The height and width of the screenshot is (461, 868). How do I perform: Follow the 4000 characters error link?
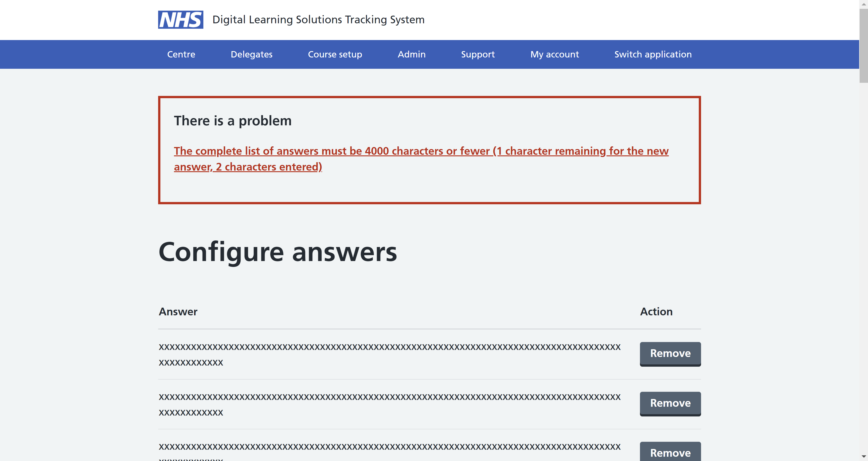pyautogui.click(x=421, y=151)
